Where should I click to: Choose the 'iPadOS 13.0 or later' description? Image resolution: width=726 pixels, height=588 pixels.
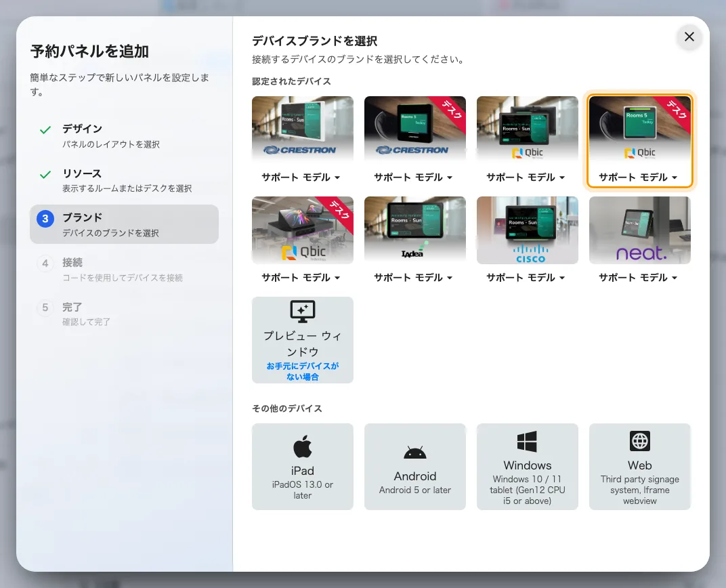(x=302, y=490)
